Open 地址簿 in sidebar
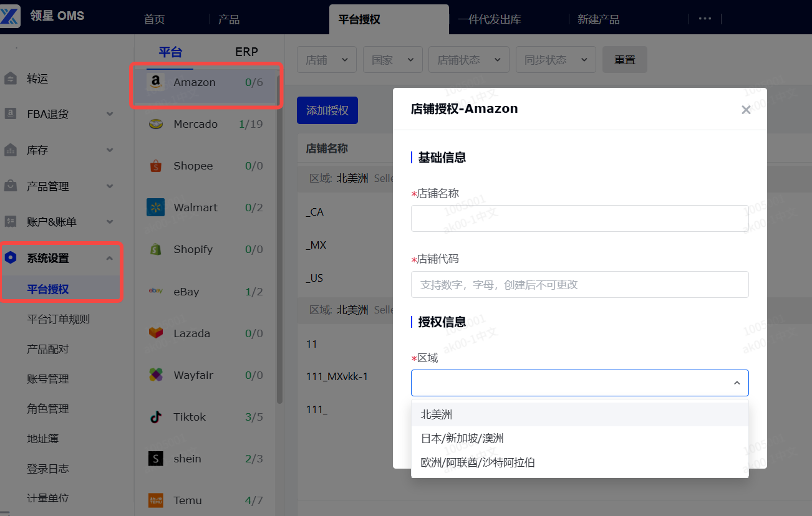The image size is (812, 516). click(42, 439)
